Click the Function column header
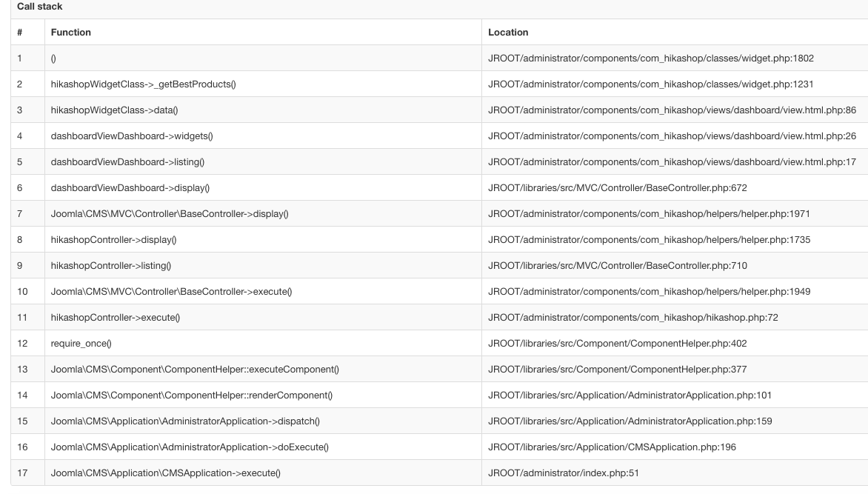The image size is (868, 494). click(71, 33)
